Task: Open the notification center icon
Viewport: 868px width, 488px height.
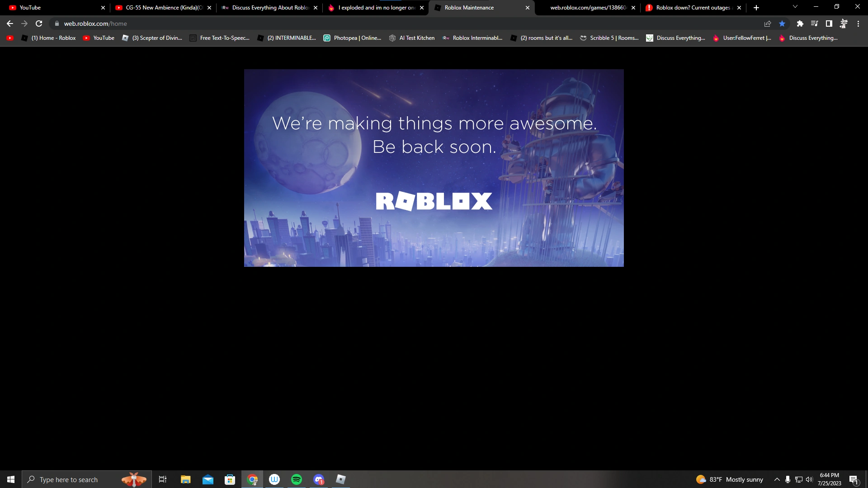Action: (x=854, y=479)
